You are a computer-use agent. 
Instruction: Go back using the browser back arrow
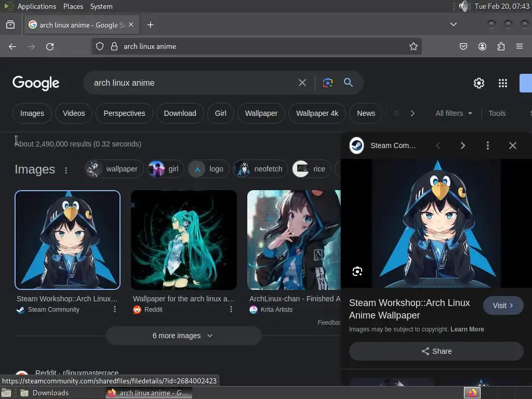12,46
